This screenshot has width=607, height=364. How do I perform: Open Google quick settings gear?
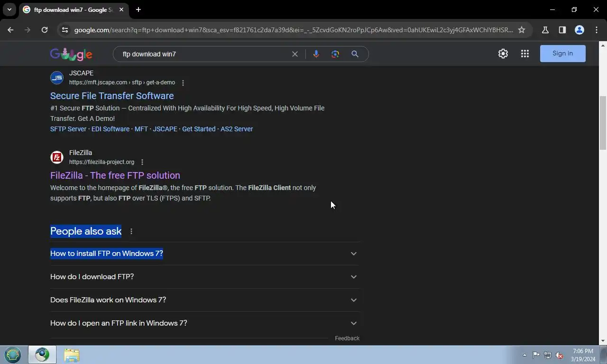(503, 54)
